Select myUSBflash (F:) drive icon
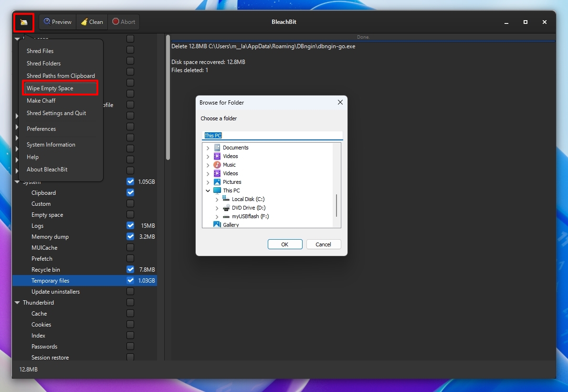The height and width of the screenshot is (392, 568). tap(226, 216)
